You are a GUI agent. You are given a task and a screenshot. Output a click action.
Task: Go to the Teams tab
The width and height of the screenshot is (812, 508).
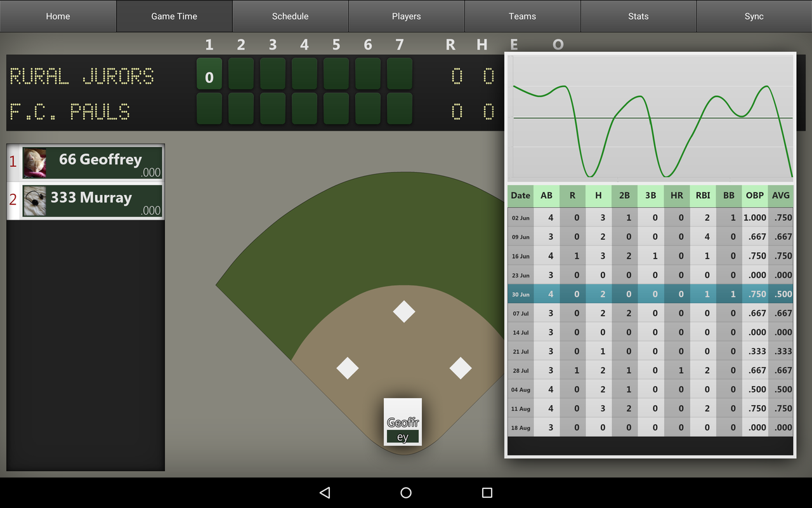click(522, 16)
